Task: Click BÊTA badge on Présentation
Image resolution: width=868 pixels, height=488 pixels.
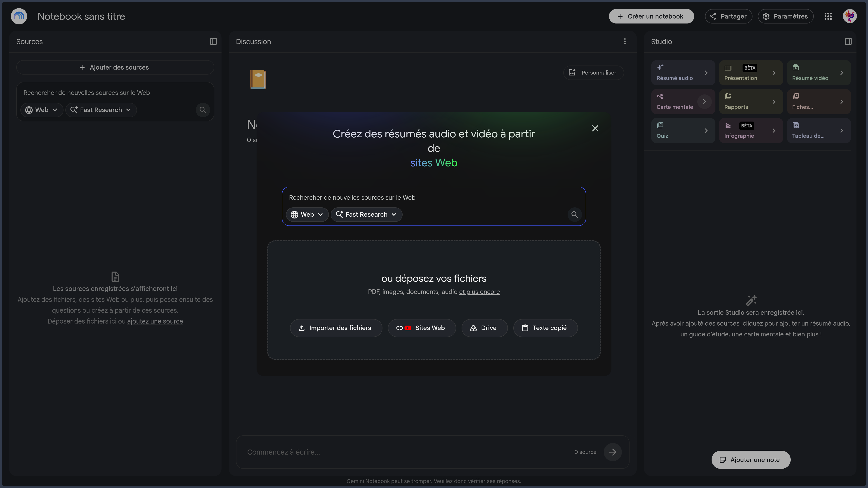Action: [x=750, y=68]
